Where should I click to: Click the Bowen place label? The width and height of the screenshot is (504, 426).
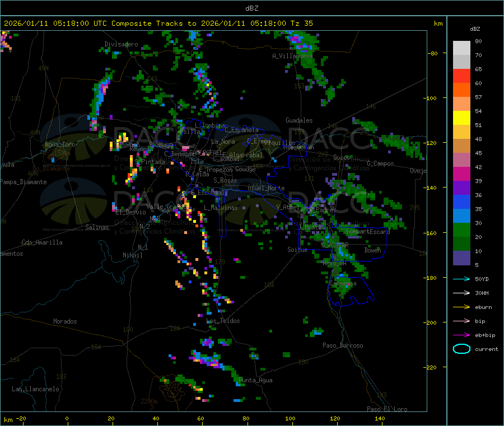pos(372,250)
